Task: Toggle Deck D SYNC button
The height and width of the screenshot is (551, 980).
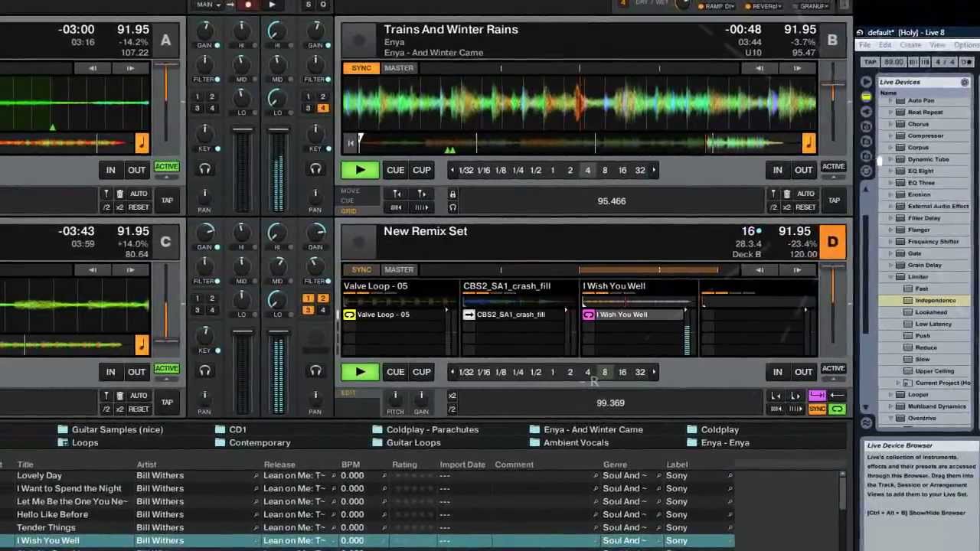Action: [361, 269]
